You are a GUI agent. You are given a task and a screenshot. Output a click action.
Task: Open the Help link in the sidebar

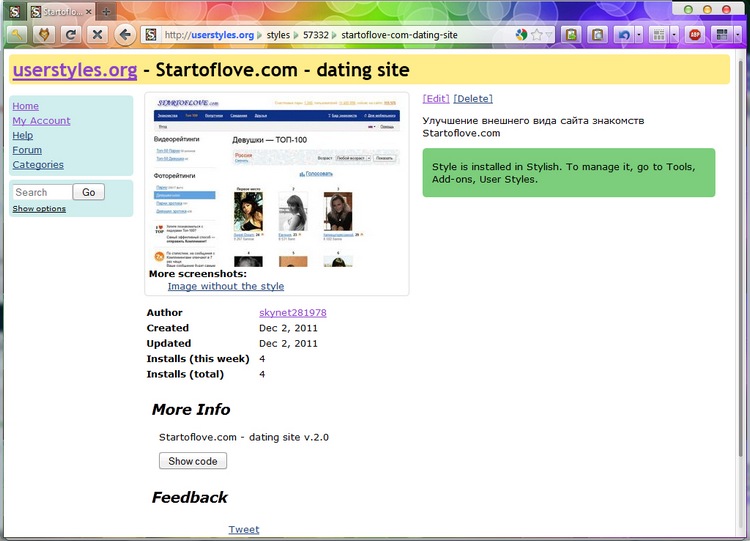tap(22, 135)
